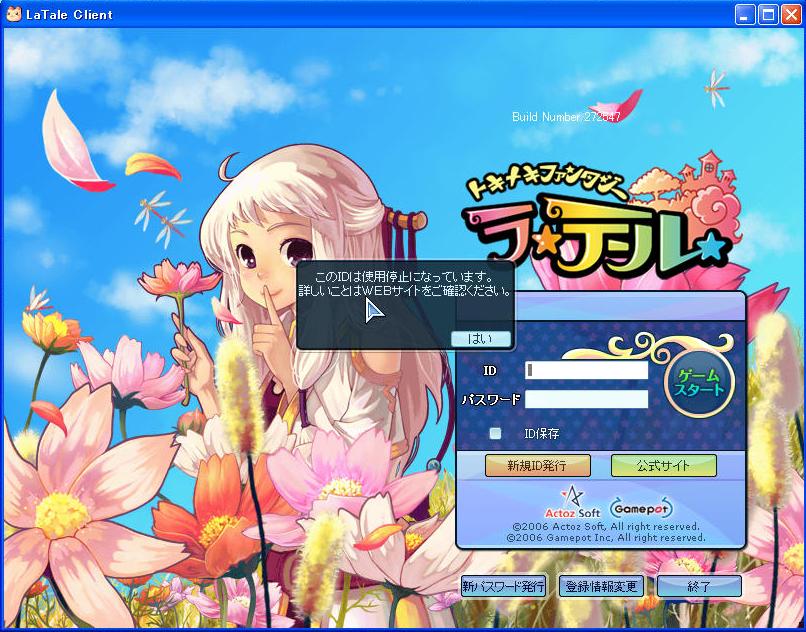Click the Actoz Soft logo

point(572,502)
